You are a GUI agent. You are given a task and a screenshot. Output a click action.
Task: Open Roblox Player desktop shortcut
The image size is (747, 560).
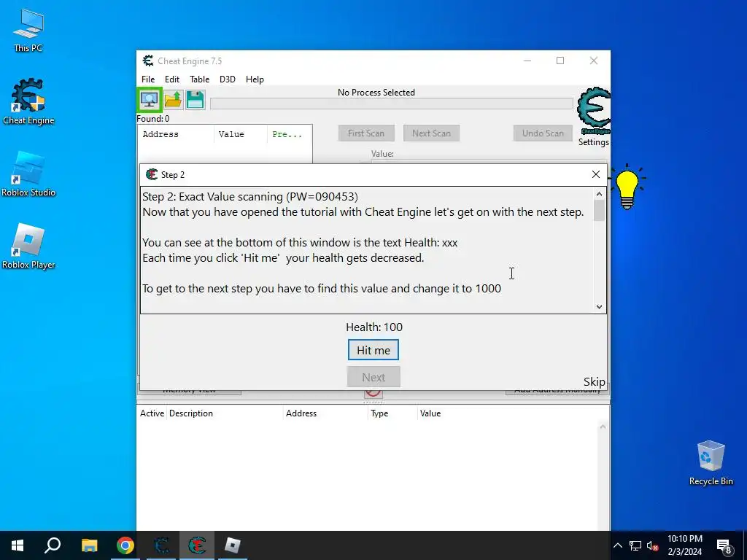28,246
